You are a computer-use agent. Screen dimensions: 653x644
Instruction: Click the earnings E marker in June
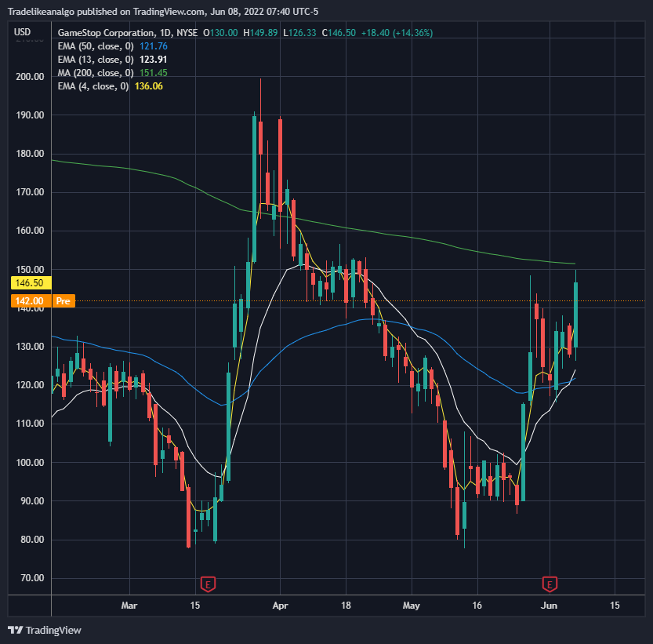(x=550, y=584)
